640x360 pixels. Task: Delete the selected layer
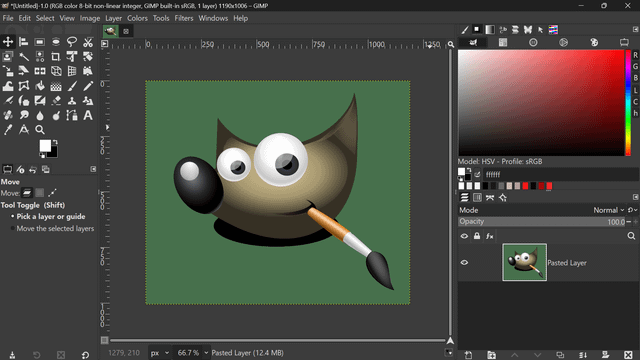tap(629, 355)
